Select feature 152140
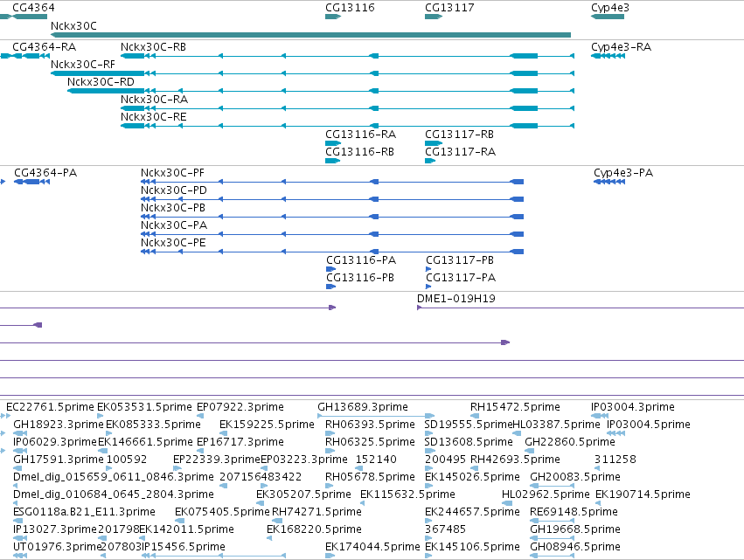 click(376, 460)
